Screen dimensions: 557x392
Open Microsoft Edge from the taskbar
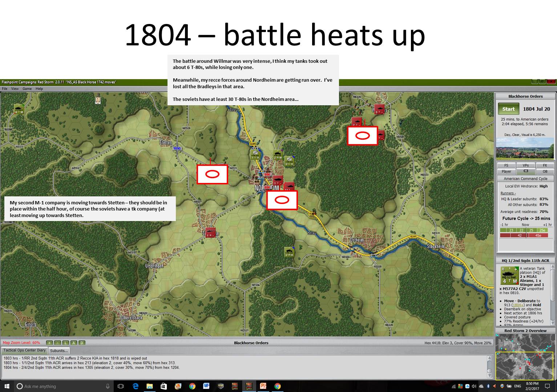tap(135, 386)
